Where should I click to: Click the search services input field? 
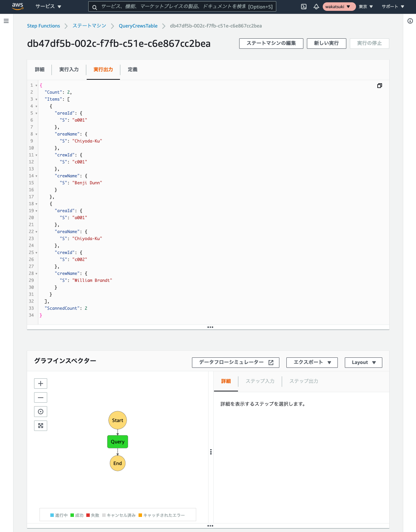click(182, 7)
